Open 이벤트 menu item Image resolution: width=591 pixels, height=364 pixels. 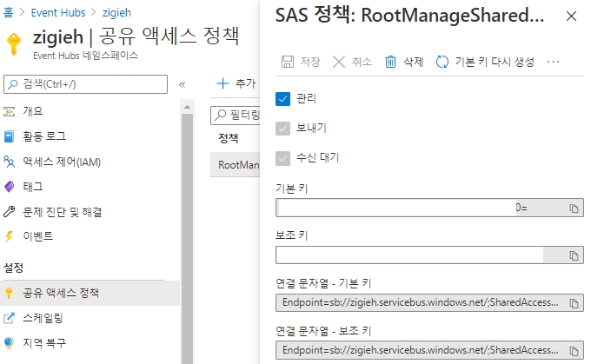point(37,236)
